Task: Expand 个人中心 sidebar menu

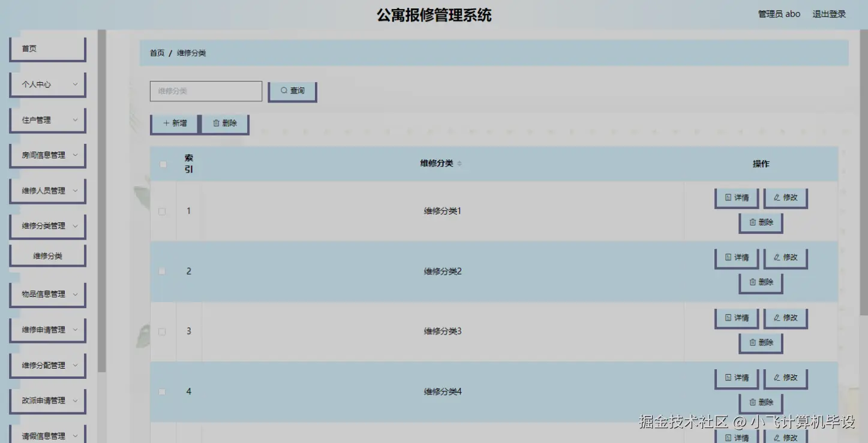Action: (47, 85)
